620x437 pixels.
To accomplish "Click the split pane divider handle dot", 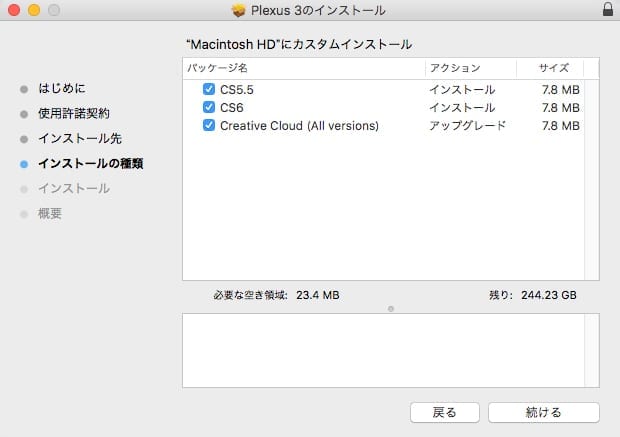I will coord(391,308).
